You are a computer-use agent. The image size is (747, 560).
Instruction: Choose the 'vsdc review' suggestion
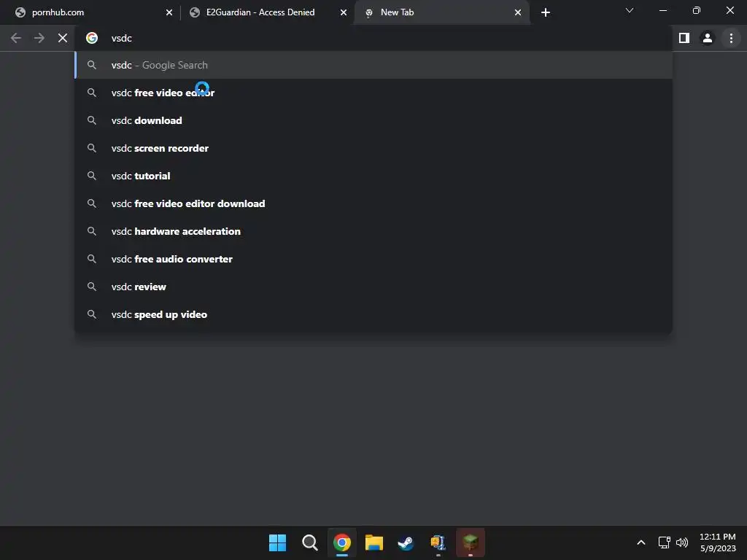(x=373, y=287)
